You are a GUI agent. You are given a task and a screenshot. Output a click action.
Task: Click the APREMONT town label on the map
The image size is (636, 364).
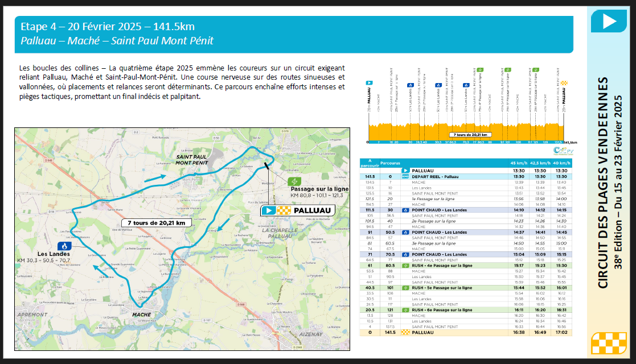pyautogui.click(x=32, y=315)
